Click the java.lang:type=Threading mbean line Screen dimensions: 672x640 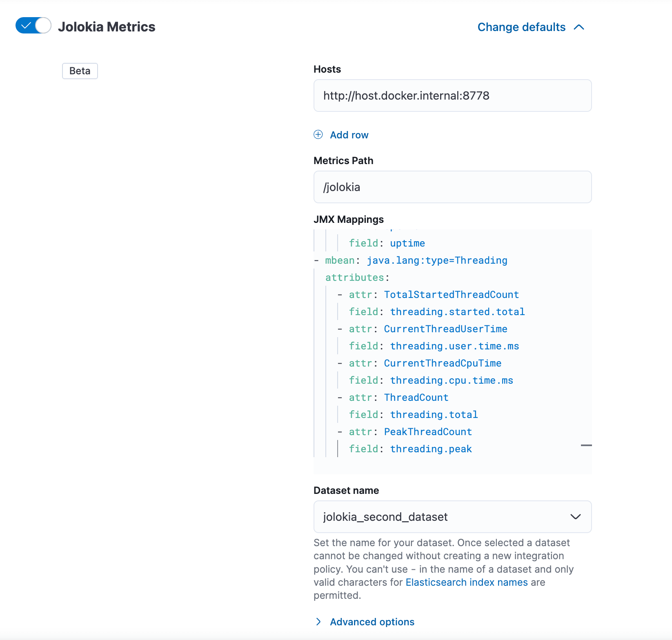(437, 260)
